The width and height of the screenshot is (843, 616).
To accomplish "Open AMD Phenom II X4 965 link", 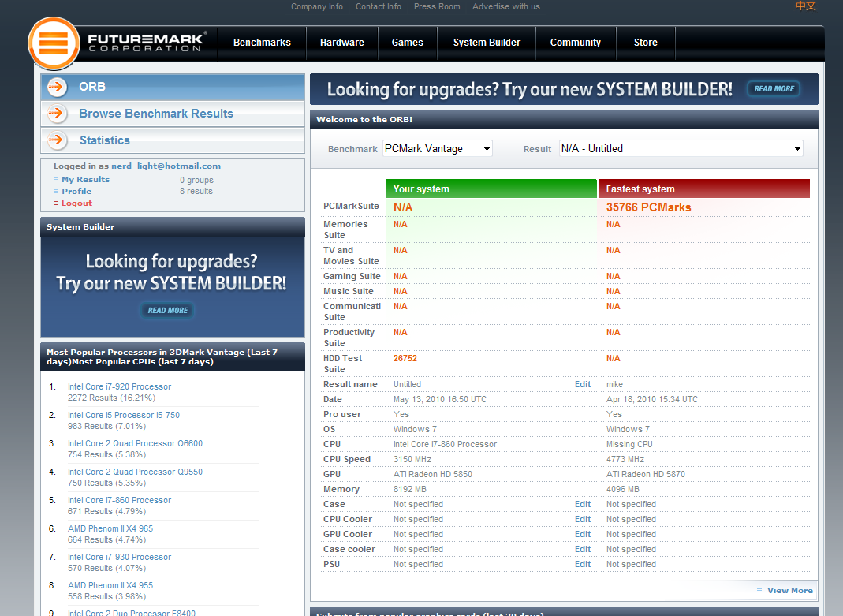I will point(110,529).
